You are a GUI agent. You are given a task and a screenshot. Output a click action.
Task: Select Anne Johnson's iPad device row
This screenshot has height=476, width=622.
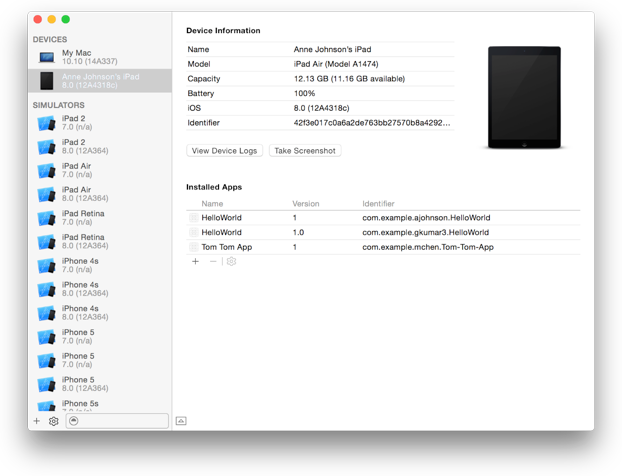[100, 81]
